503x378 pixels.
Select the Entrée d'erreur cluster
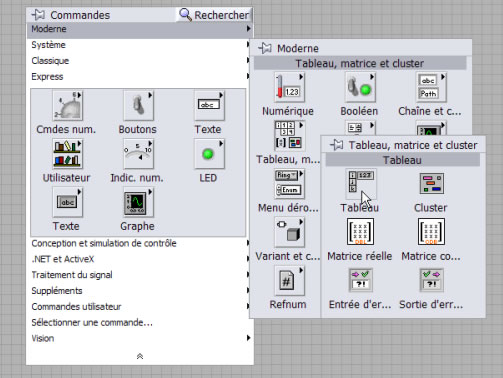(x=360, y=280)
